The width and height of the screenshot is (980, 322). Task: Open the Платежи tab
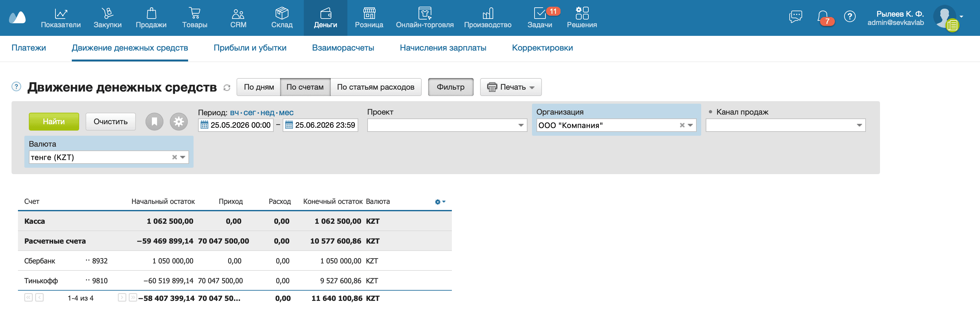click(29, 48)
